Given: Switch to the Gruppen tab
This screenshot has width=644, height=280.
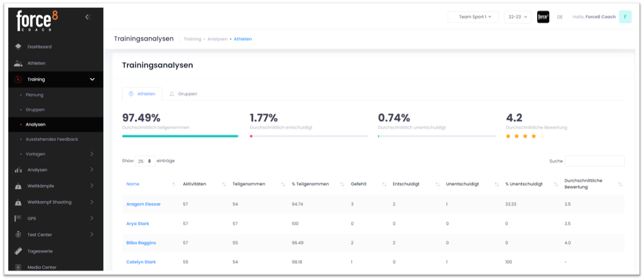Looking at the screenshot, I should (183, 94).
